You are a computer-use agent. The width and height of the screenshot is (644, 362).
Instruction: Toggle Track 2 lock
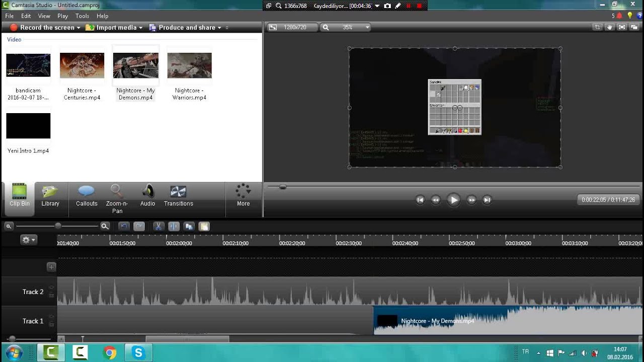pyautogui.click(x=51, y=295)
